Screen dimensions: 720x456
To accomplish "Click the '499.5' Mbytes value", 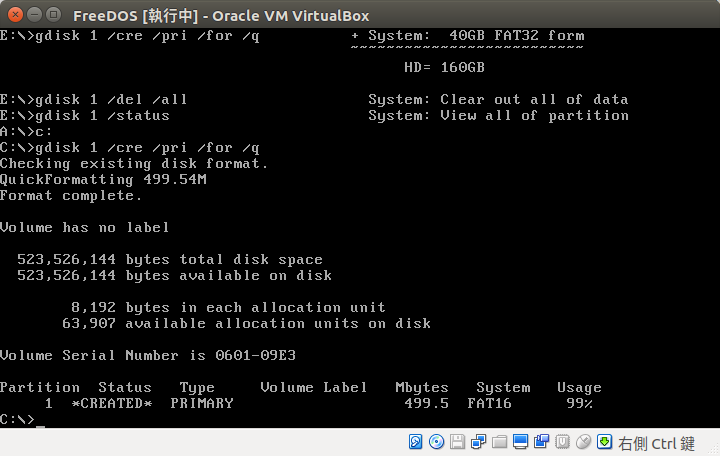I will coord(426,404).
